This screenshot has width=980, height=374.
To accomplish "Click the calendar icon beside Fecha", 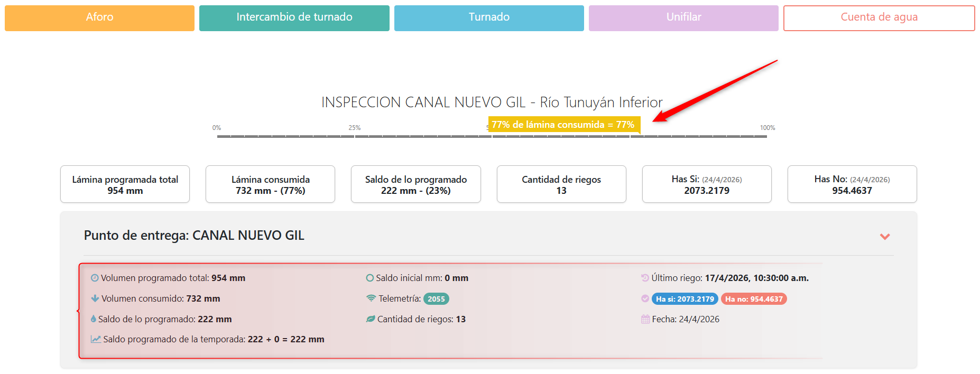I will click(x=645, y=319).
